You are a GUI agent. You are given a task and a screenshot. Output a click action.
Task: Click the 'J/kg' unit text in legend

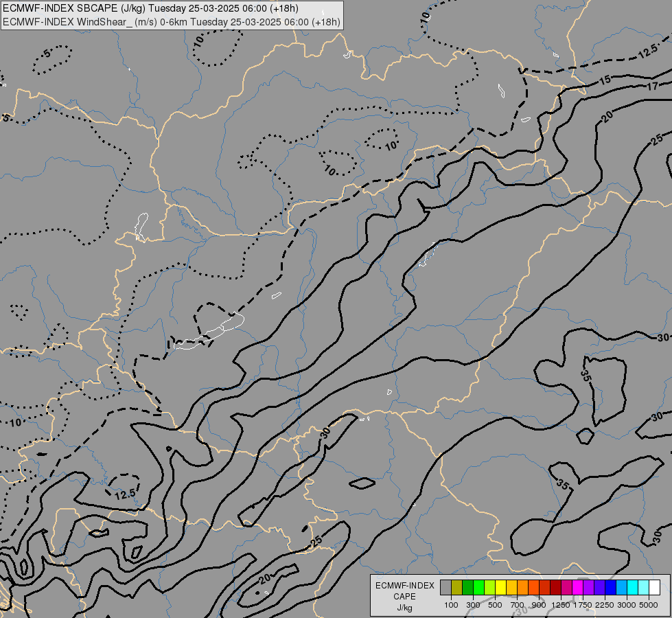tap(404, 608)
